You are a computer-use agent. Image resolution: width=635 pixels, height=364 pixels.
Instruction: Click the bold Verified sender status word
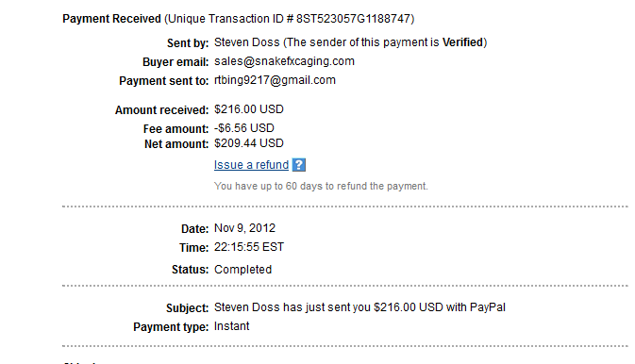point(462,42)
